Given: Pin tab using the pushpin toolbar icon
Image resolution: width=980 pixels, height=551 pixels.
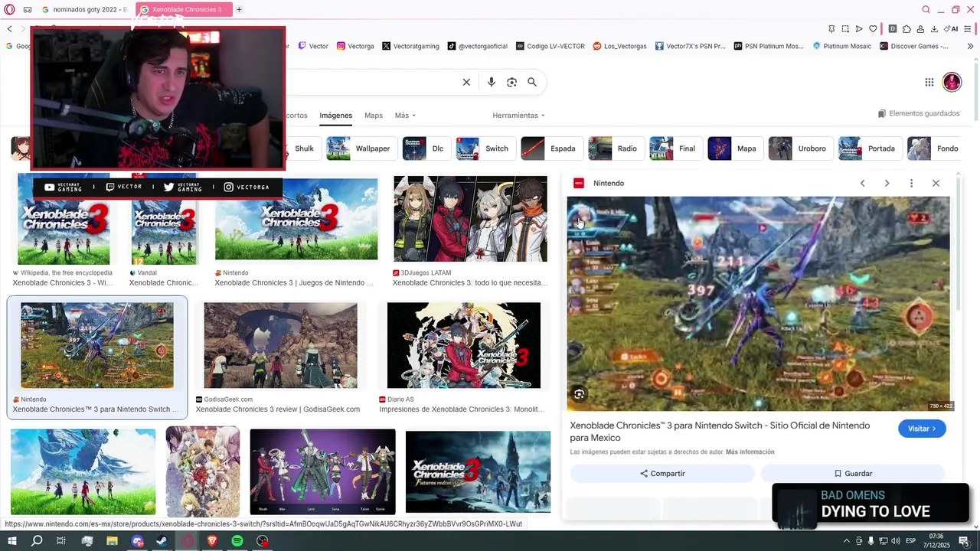Looking at the screenshot, I should 831,29.
